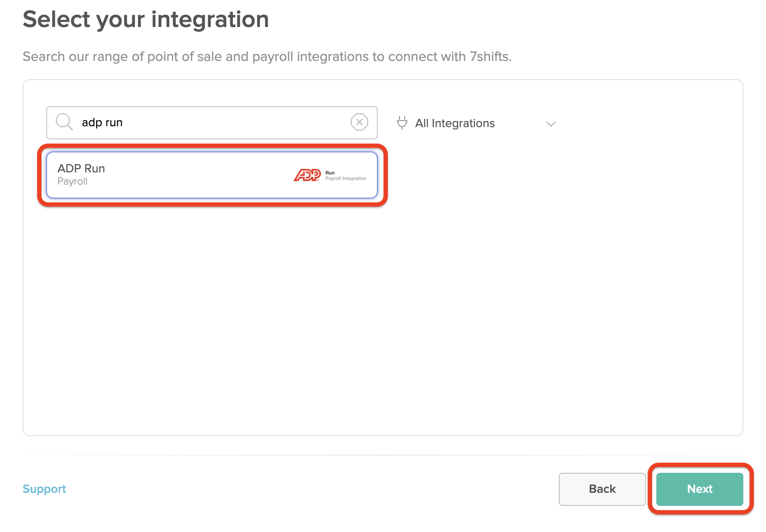
Task: Select the ADP Run Payroll Integration logo
Action: [x=331, y=175]
